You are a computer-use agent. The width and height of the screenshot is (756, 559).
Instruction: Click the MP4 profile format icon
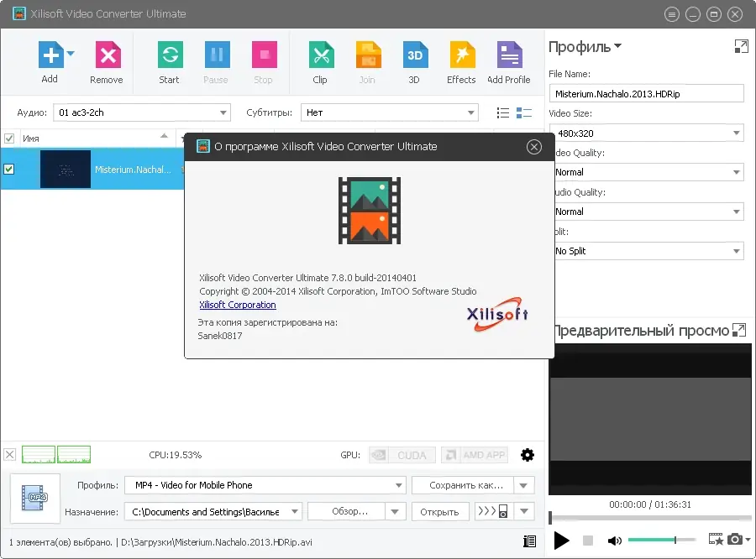35,499
